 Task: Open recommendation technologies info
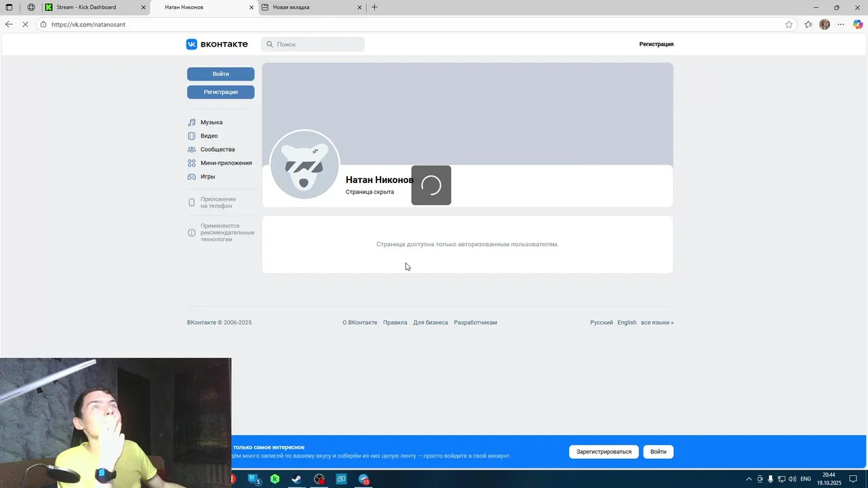220,232
